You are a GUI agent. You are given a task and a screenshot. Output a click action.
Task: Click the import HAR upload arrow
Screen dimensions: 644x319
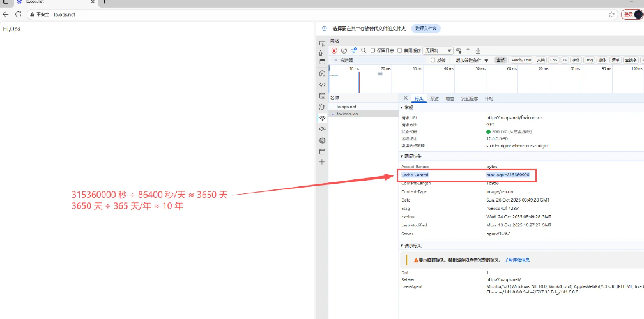[468, 50]
